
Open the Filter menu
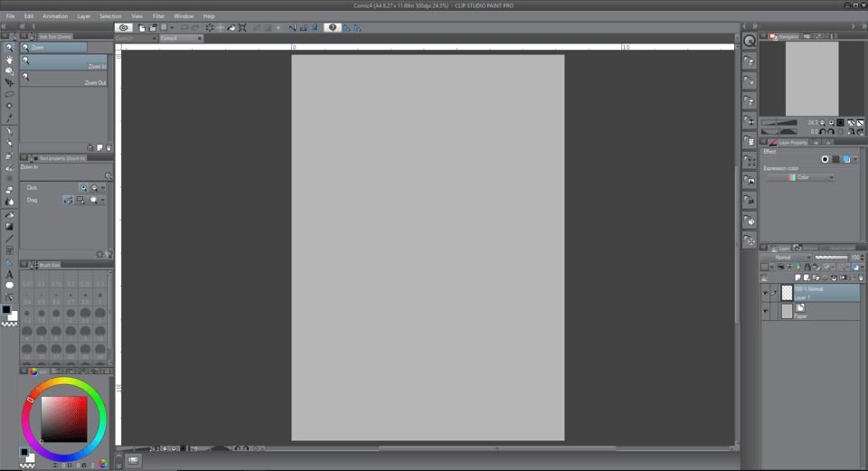coord(158,16)
